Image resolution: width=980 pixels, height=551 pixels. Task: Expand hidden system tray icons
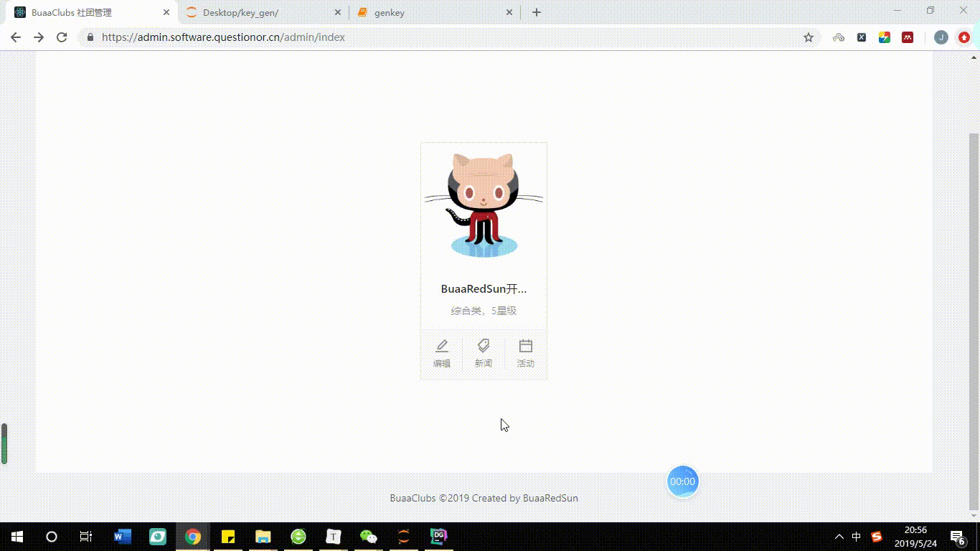point(839,537)
